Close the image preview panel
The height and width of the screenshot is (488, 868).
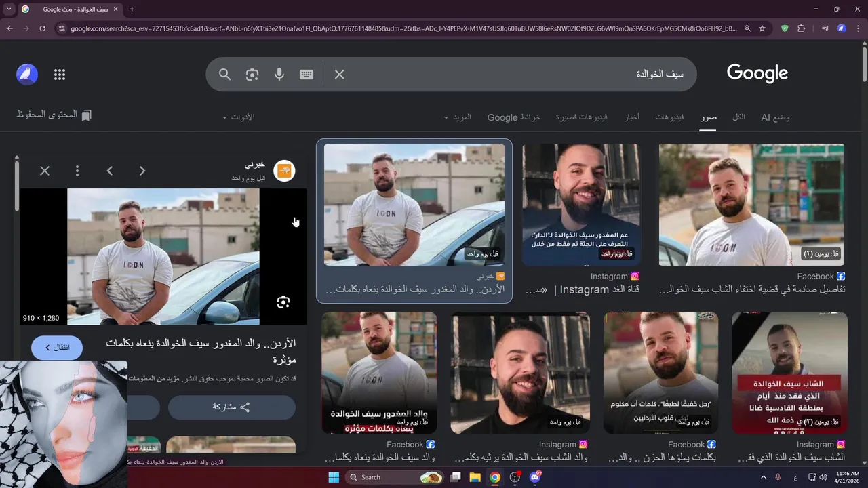click(x=45, y=171)
